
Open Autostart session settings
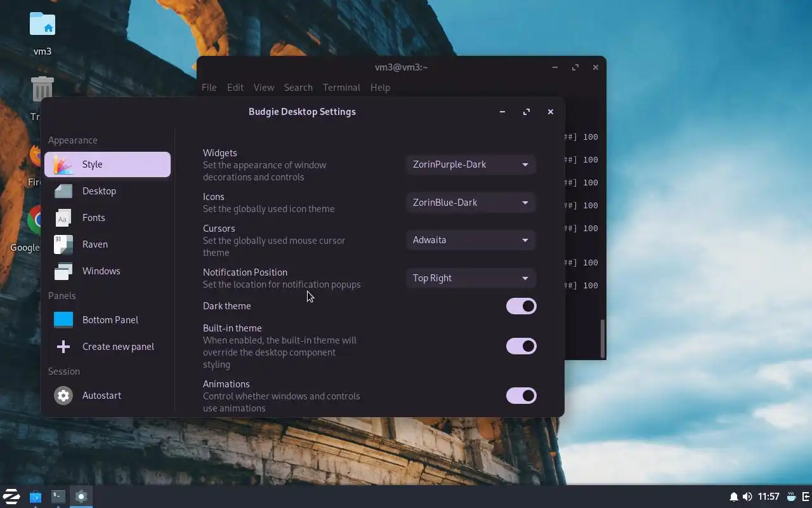[x=107, y=396]
